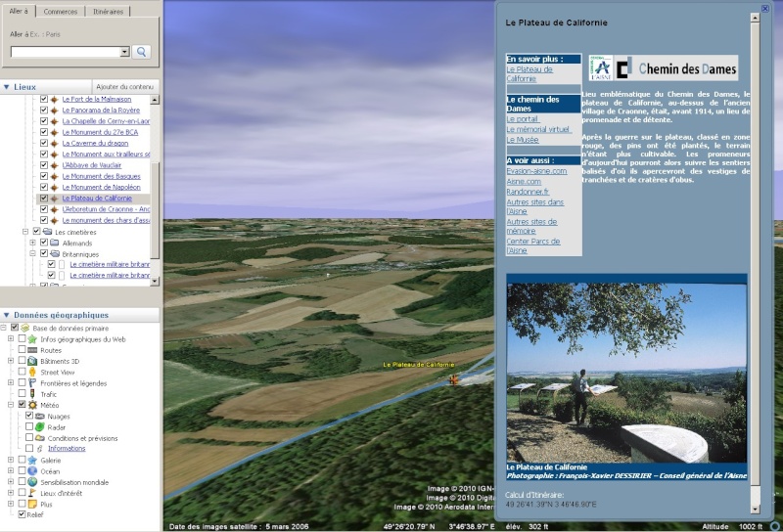This screenshot has width=783, height=532.
Task: Click the placemark icon beside La Caverne du dragon
Action: (x=54, y=143)
